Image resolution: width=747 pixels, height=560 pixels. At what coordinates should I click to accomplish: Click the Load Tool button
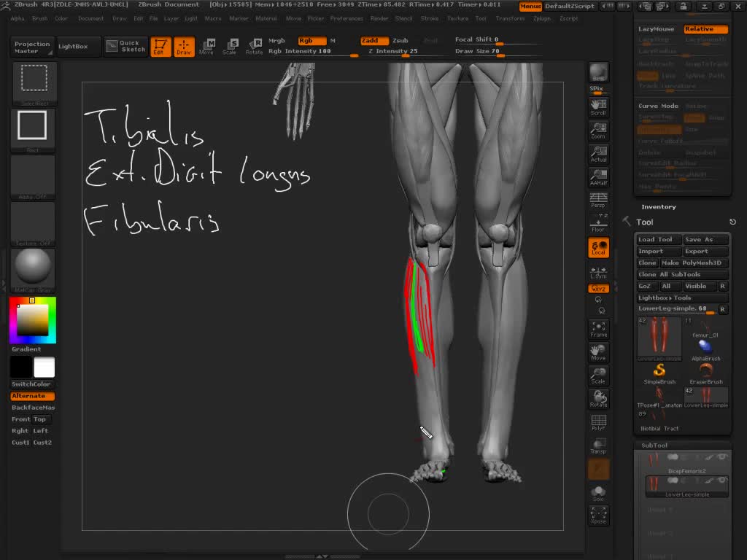658,239
